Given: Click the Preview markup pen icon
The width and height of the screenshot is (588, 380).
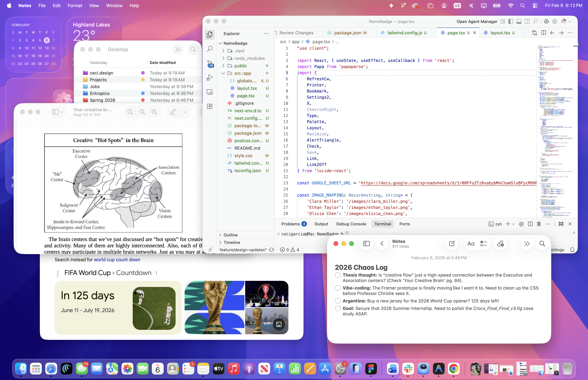Looking at the screenshot, I should point(173,112).
